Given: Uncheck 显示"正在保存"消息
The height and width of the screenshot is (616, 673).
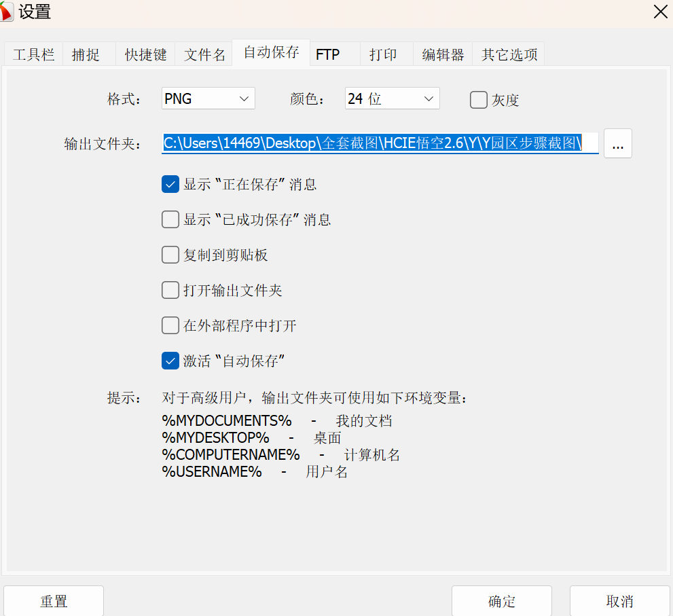Looking at the screenshot, I should pos(170,184).
